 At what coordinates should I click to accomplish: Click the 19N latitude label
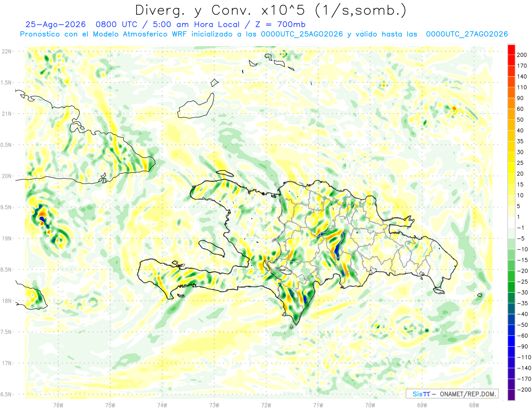[7, 239]
